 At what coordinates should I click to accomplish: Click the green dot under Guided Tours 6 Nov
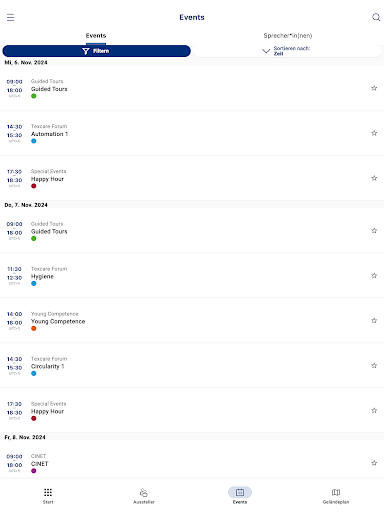click(34, 96)
